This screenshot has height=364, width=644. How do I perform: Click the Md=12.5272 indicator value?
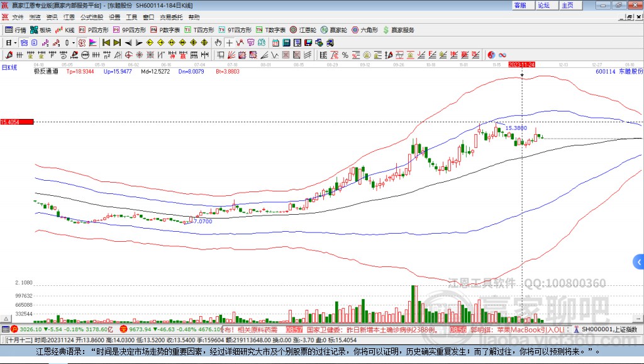tap(155, 72)
